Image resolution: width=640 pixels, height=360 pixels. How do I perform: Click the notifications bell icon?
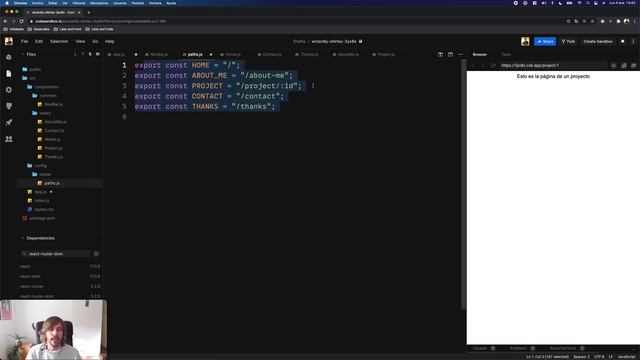click(x=622, y=41)
